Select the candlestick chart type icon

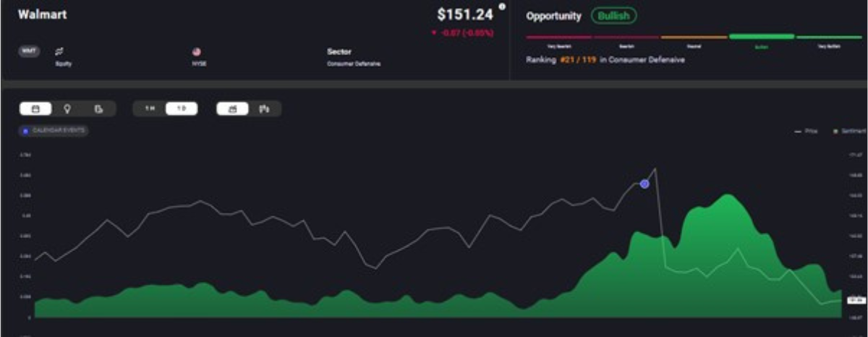[265, 108]
